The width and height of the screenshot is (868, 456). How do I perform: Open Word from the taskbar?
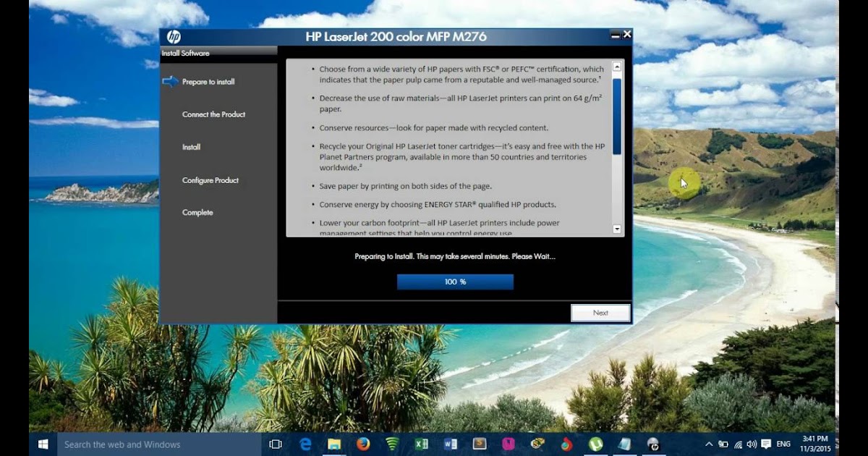point(450,444)
